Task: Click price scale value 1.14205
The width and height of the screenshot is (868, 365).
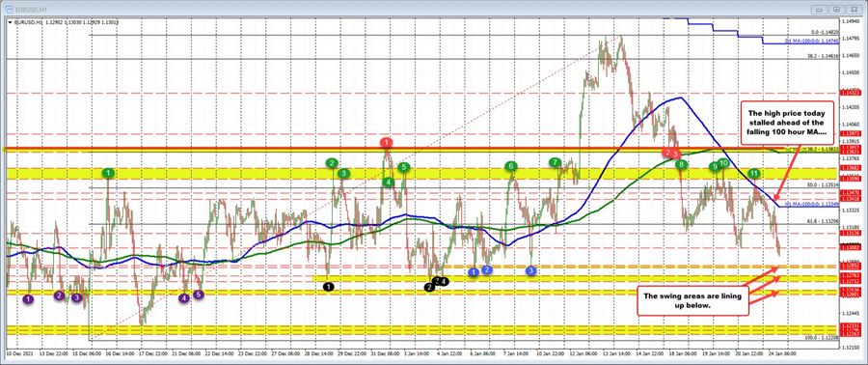Action: [x=851, y=107]
